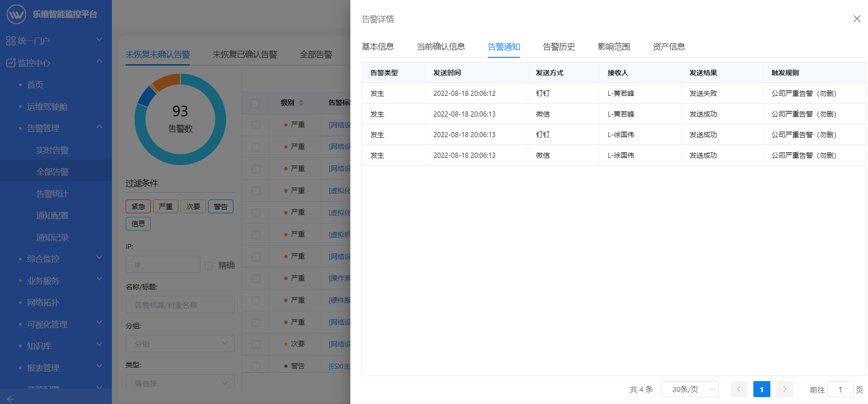Focus the IP input field
The height and width of the screenshot is (404, 868).
(x=163, y=265)
